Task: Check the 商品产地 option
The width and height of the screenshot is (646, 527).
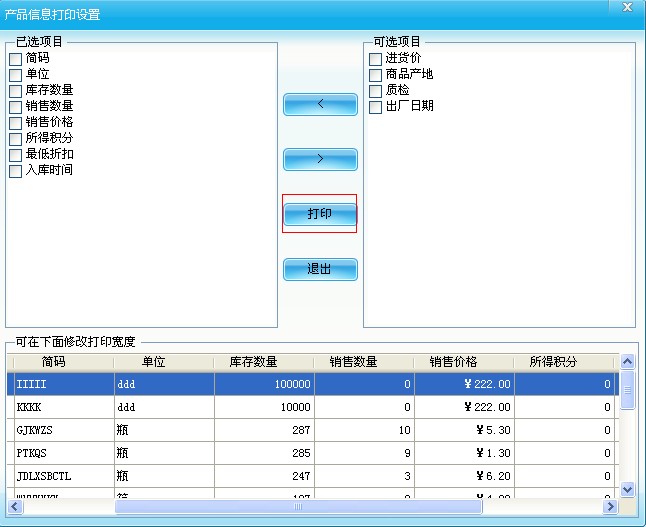Action: click(x=376, y=75)
